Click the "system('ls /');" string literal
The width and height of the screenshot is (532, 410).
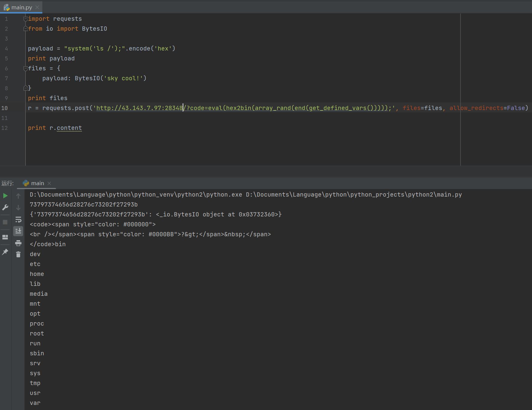tap(95, 48)
